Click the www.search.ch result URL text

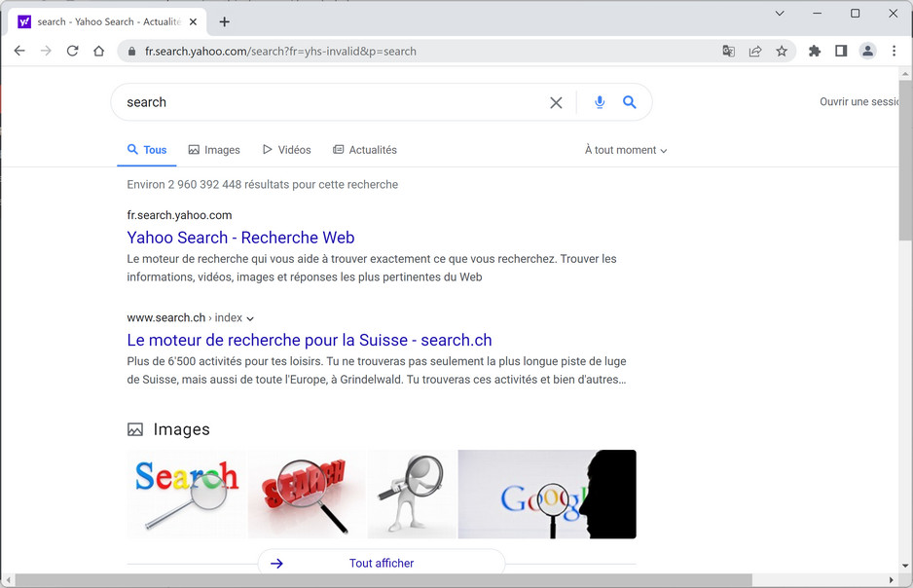click(x=165, y=318)
